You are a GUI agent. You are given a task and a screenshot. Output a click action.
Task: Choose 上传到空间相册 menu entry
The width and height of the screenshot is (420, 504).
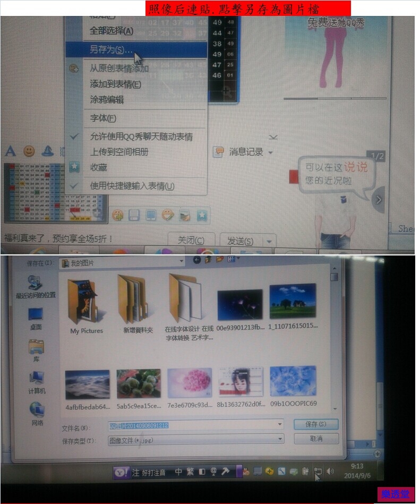tap(119, 152)
